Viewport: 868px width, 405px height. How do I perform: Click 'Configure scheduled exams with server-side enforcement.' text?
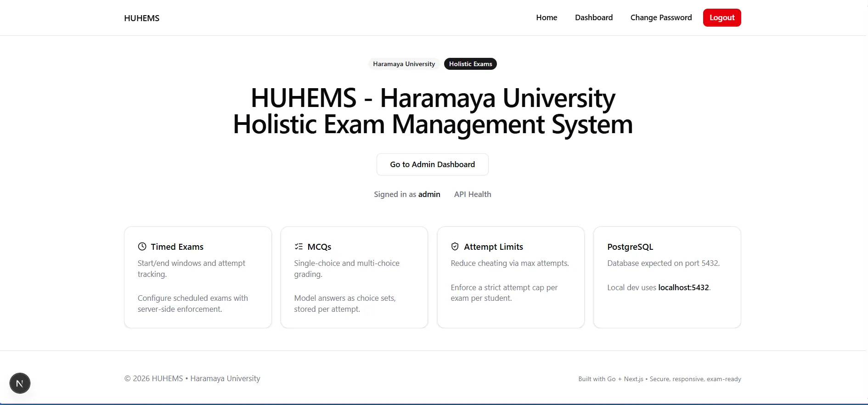pyautogui.click(x=193, y=304)
